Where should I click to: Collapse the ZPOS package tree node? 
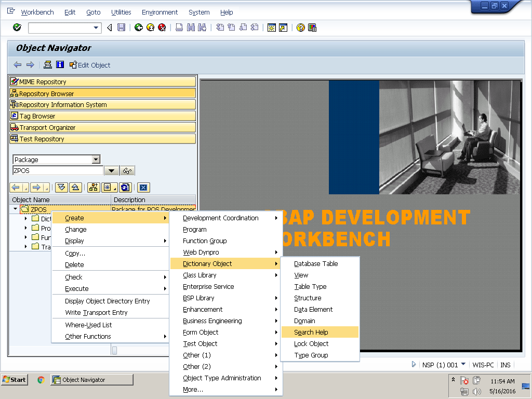15,209
